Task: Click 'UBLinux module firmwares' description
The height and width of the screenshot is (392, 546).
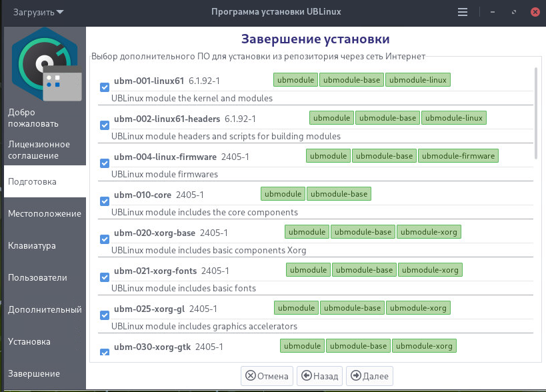Action: coord(165,174)
